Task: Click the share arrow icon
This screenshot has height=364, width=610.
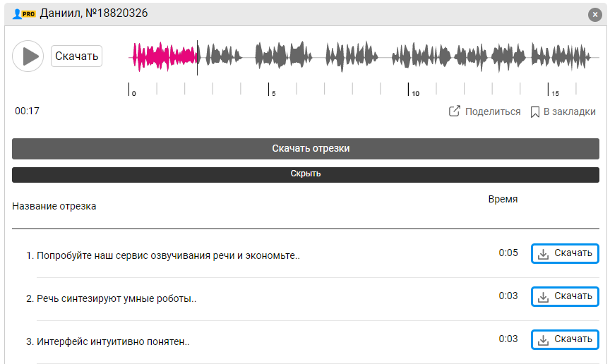Action: click(x=455, y=111)
